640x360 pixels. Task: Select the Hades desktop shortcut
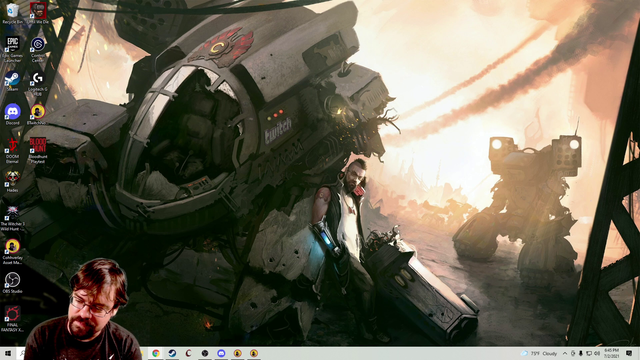tap(12, 181)
